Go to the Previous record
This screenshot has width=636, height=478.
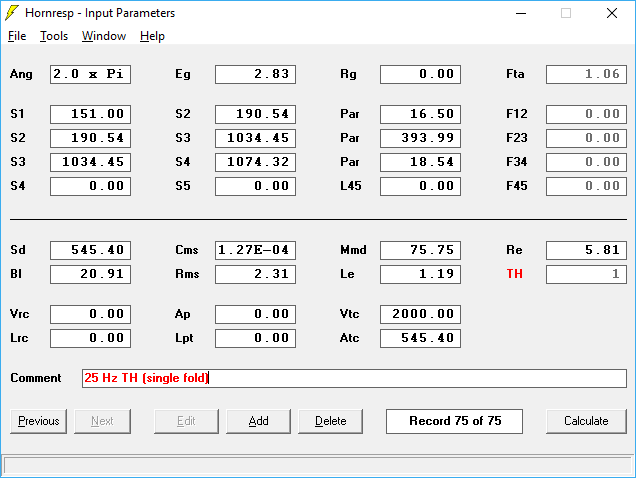[x=39, y=421]
